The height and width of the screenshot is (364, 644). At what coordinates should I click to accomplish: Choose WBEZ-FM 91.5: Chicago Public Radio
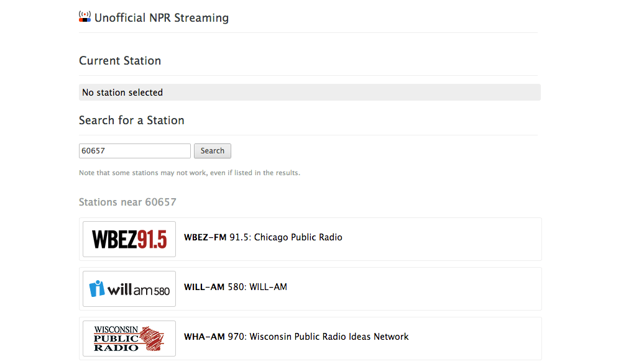click(x=263, y=237)
